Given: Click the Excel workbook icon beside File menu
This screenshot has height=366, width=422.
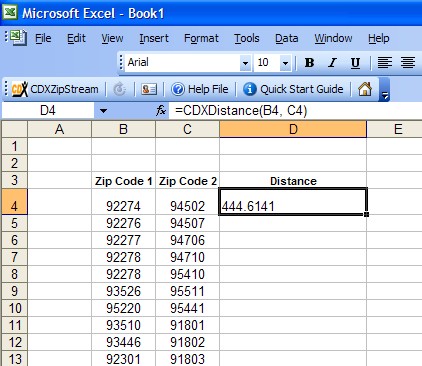Looking at the screenshot, I should click(x=18, y=38).
